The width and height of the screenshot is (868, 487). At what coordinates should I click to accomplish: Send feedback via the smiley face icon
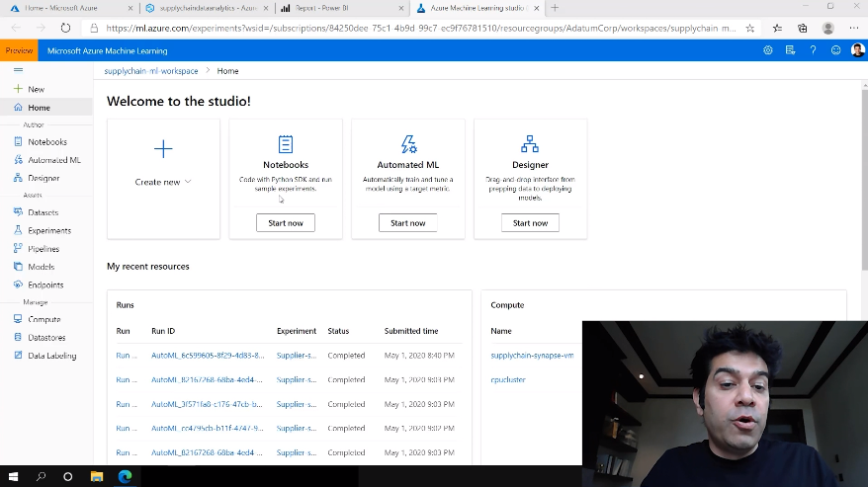(x=835, y=50)
